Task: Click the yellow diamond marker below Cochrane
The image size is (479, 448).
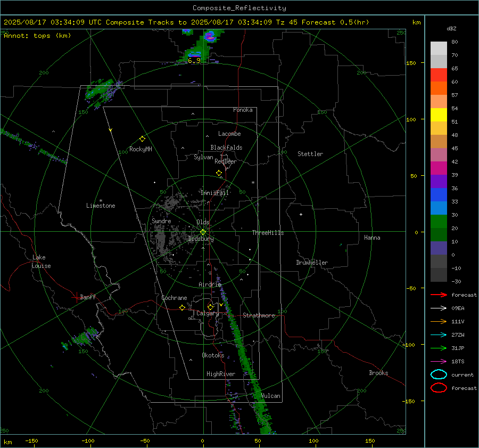Action: pyautogui.click(x=183, y=307)
